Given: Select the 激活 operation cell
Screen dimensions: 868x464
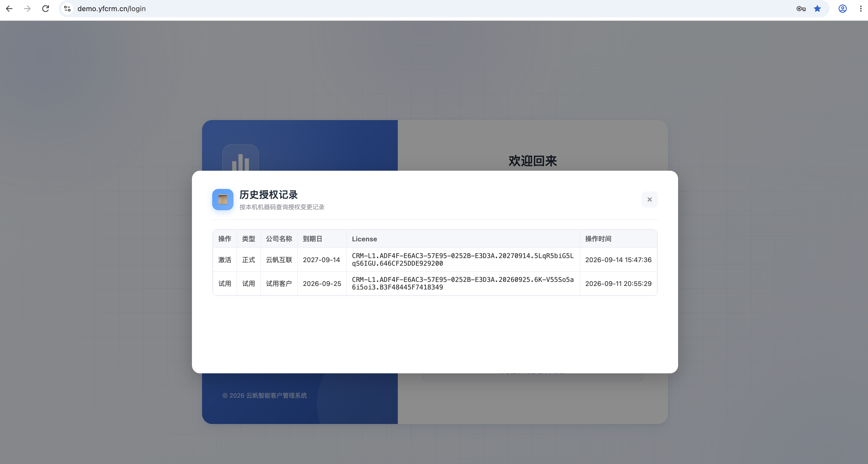Looking at the screenshot, I should tap(225, 260).
